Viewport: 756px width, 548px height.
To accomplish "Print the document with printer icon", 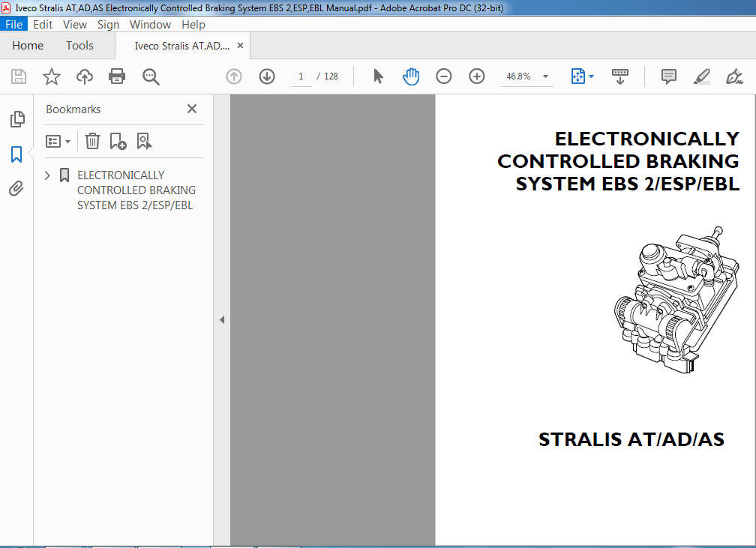I will click(x=117, y=76).
